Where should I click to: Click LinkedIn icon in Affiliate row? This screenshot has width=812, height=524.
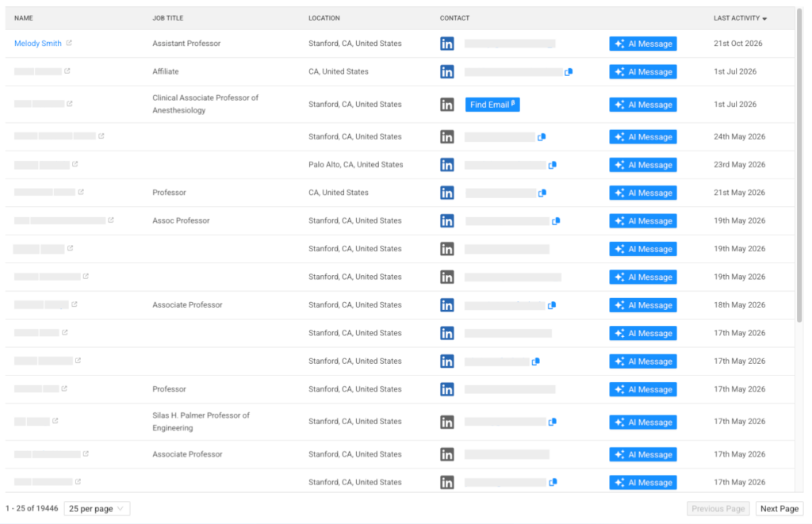tap(447, 71)
